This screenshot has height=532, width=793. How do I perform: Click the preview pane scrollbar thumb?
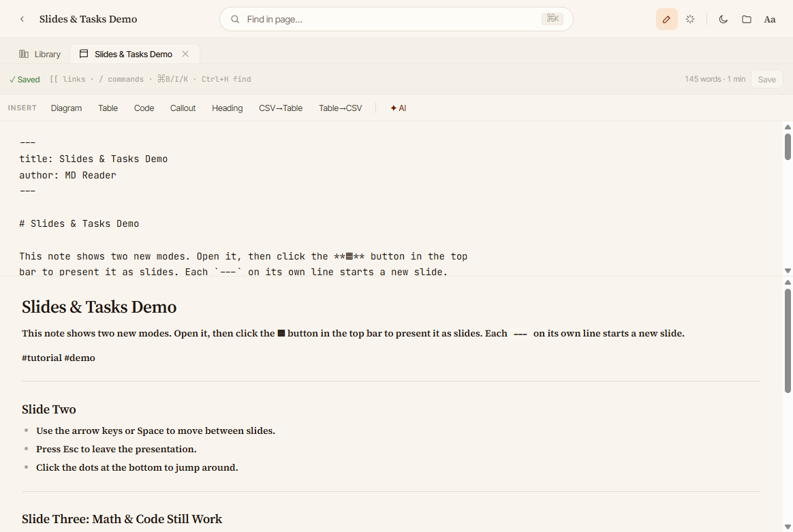(788, 341)
